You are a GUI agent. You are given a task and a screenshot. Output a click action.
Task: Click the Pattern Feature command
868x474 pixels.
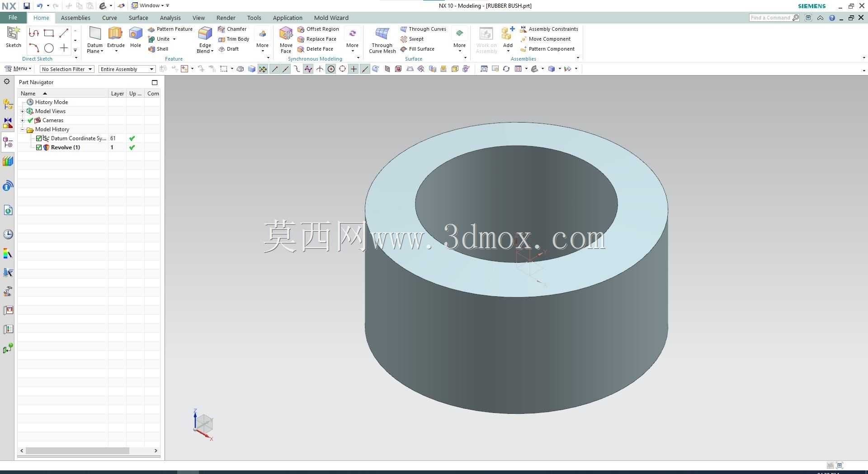point(170,29)
